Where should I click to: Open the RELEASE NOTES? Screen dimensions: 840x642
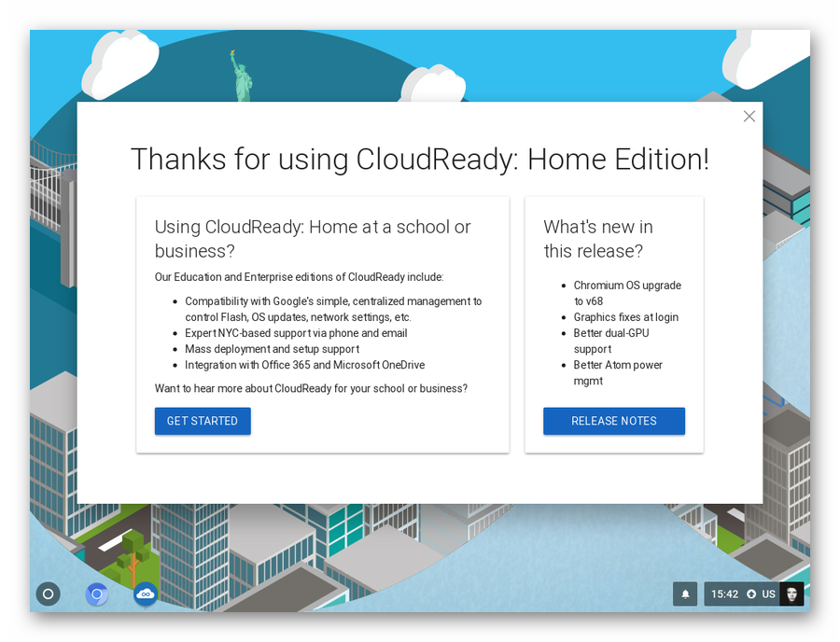tap(614, 421)
